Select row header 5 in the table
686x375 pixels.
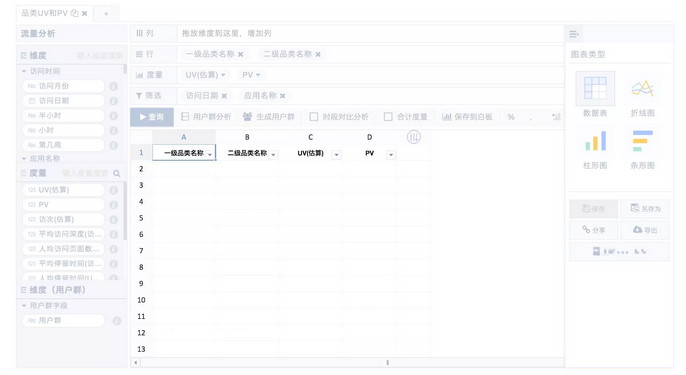[141, 218]
